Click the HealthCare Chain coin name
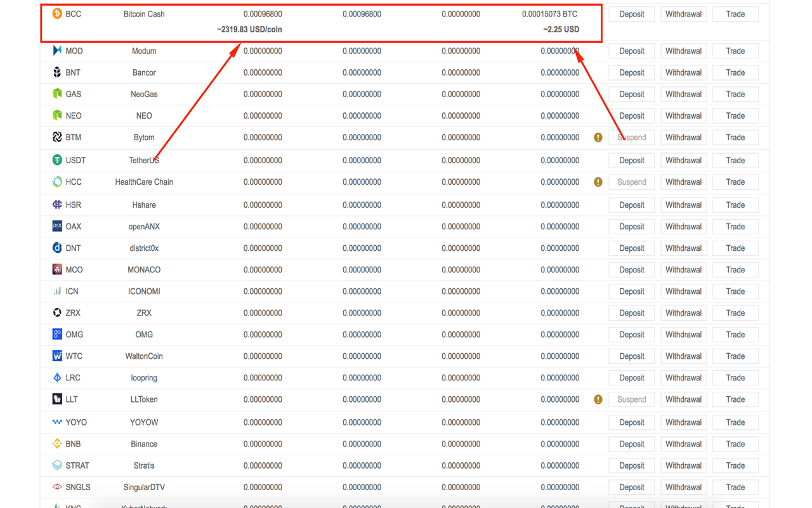This screenshot has width=812, height=508. [x=144, y=182]
